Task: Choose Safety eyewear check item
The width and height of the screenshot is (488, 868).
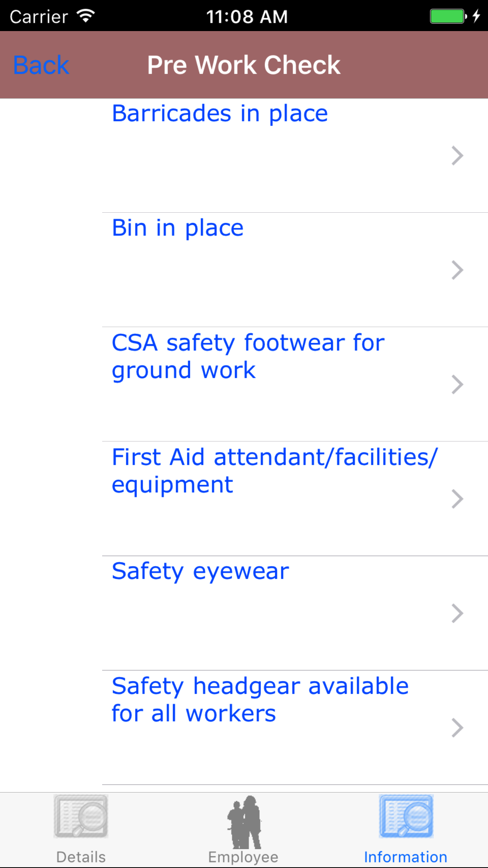Action: [200, 572]
